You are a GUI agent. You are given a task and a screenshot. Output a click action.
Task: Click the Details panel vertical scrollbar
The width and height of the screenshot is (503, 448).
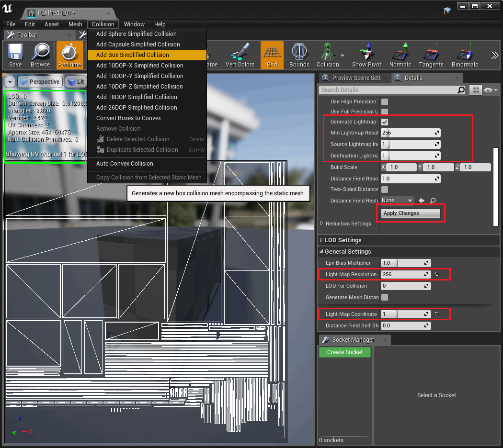[496, 187]
